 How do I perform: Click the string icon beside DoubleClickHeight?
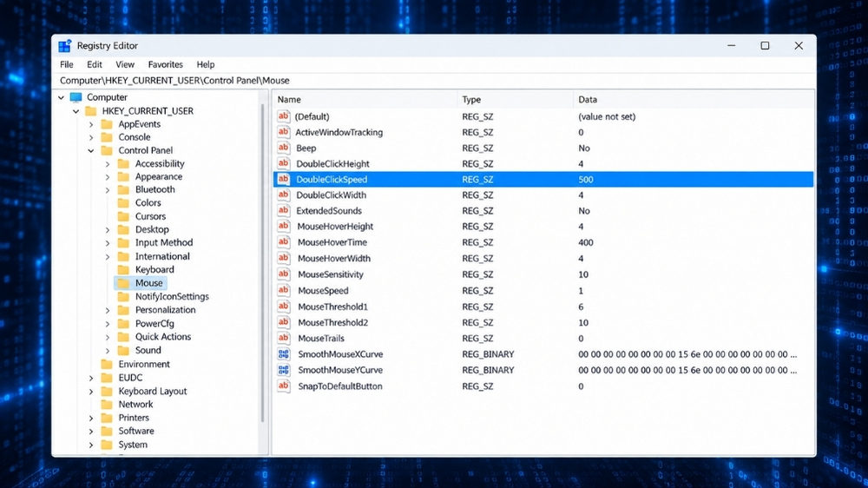point(284,163)
